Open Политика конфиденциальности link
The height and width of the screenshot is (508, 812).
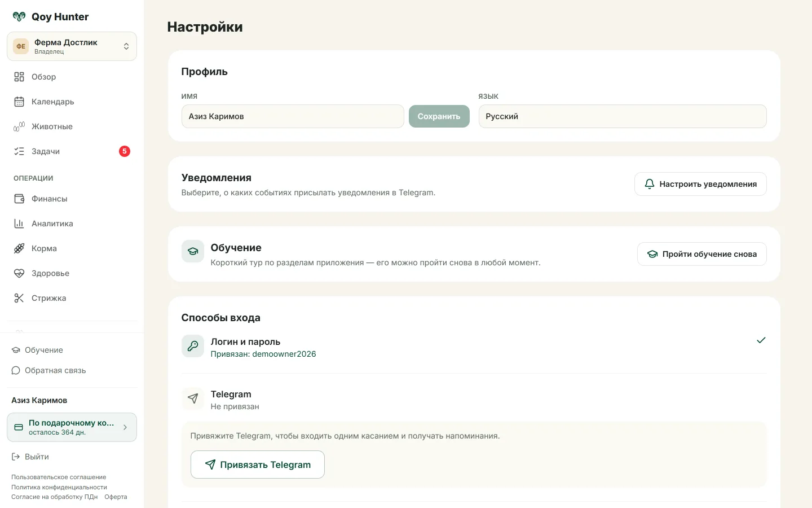[x=59, y=487]
